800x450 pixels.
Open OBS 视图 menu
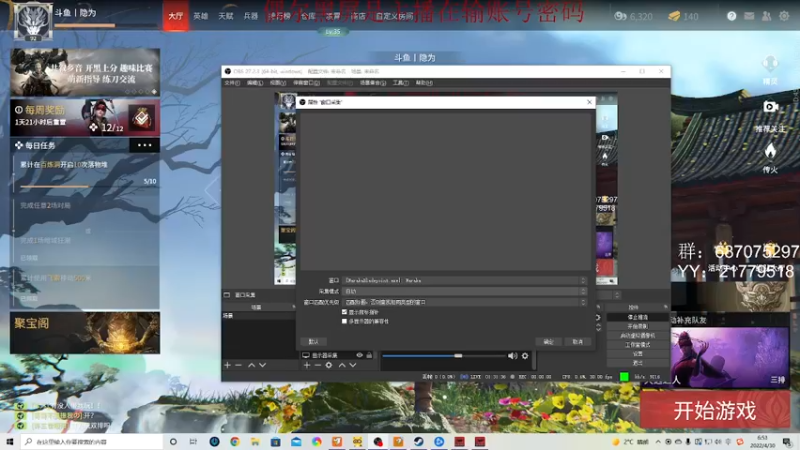[x=278, y=83]
